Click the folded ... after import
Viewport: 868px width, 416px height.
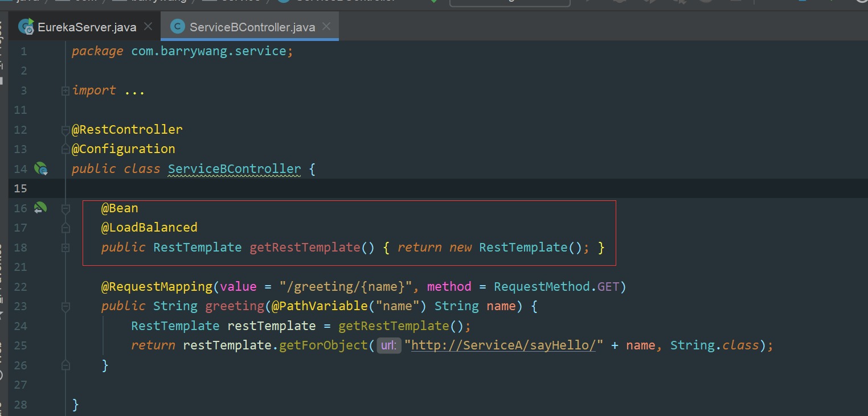click(x=135, y=91)
